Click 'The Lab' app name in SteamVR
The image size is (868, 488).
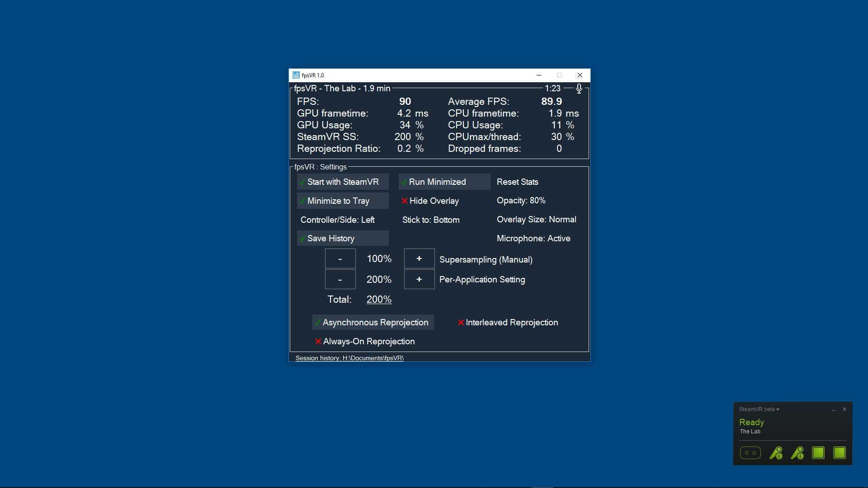[750, 432]
